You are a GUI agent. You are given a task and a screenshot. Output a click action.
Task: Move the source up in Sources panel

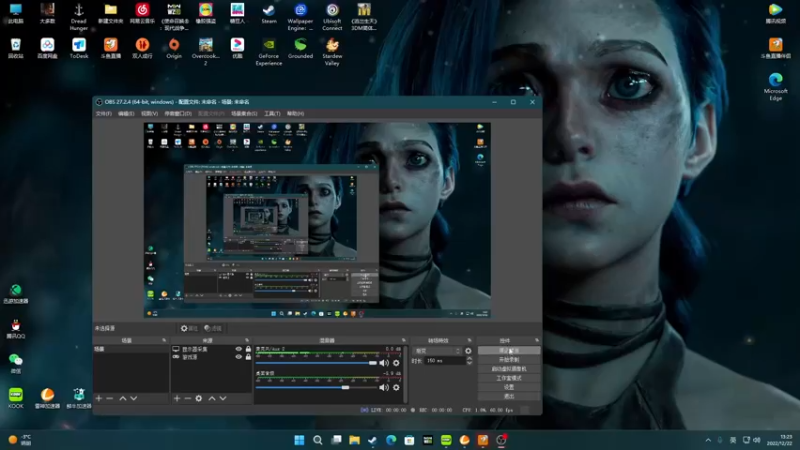(x=212, y=398)
